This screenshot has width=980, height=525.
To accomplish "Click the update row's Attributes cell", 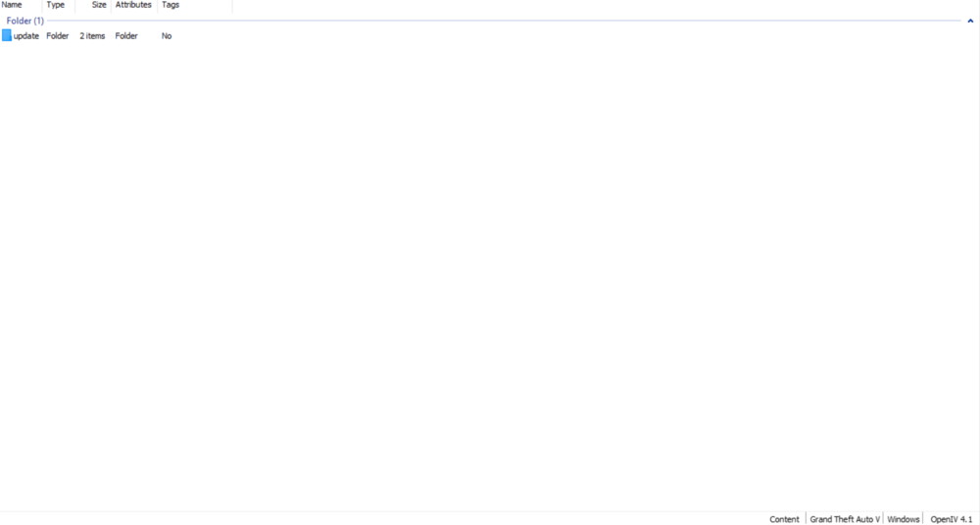I will pos(126,36).
